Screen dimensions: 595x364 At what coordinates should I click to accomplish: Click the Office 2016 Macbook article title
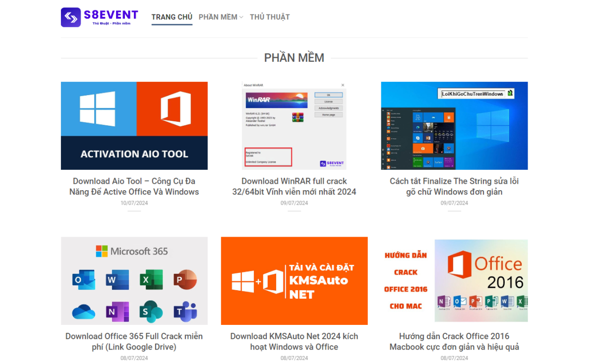click(454, 342)
